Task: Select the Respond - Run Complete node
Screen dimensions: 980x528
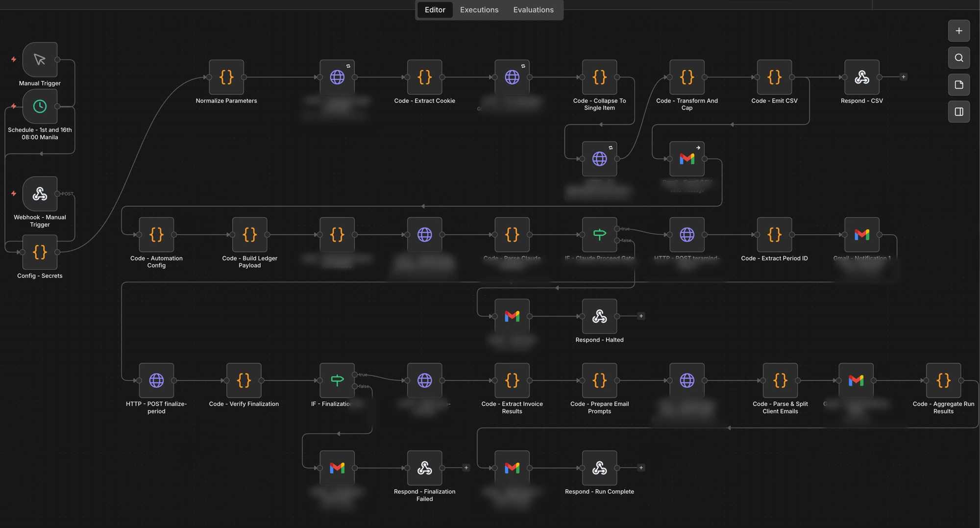Action: tap(600, 468)
